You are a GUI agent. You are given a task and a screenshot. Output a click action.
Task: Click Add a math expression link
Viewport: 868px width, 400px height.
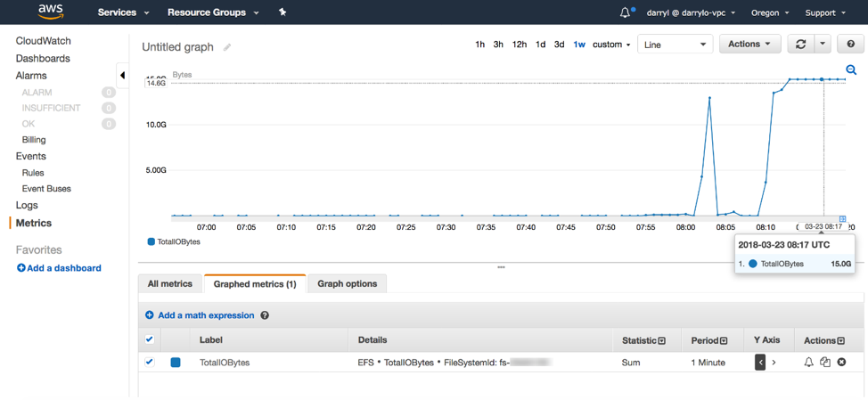pyautogui.click(x=206, y=315)
